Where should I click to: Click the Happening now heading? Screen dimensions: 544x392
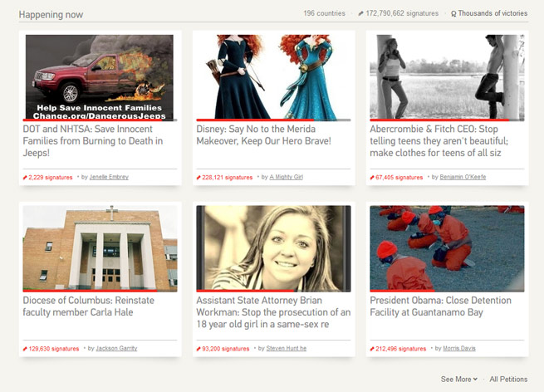[x=51, y=15]
